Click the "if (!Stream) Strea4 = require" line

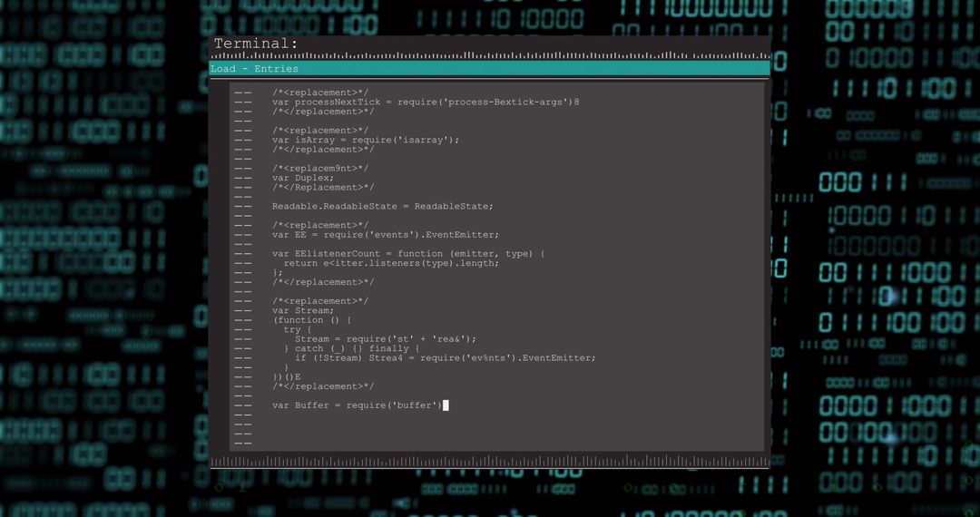point(445,357)
